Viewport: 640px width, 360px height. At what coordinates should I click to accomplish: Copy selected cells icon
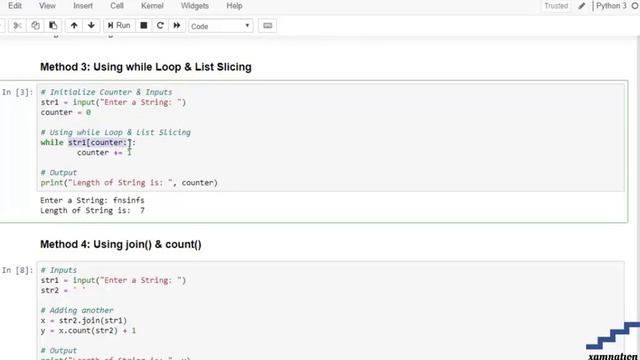pyautogui.click(x=36, y=26)
